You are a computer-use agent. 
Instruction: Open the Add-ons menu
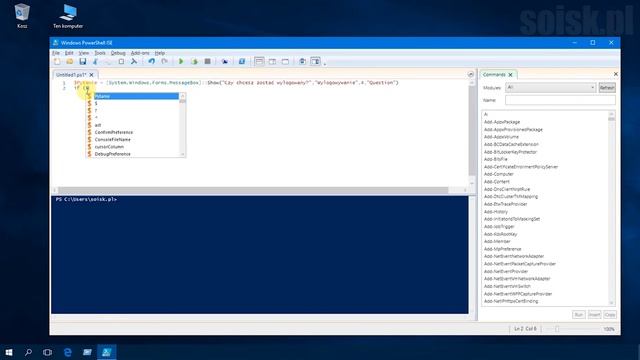click(140, 53)
